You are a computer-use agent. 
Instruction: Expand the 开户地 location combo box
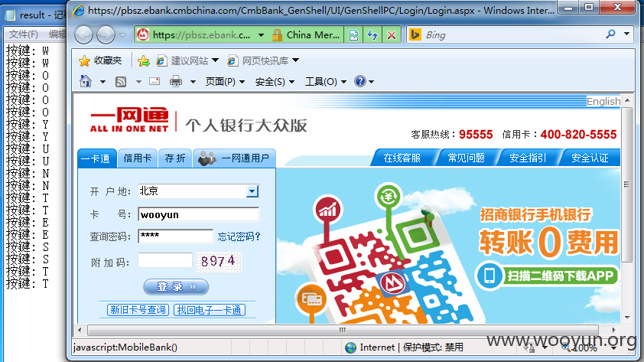coord(198,191)
